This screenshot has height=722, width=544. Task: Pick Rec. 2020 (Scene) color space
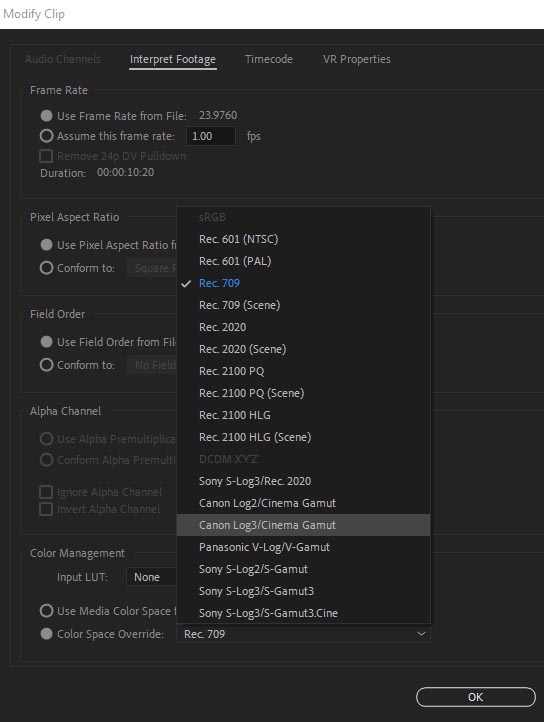pos(304,349)
